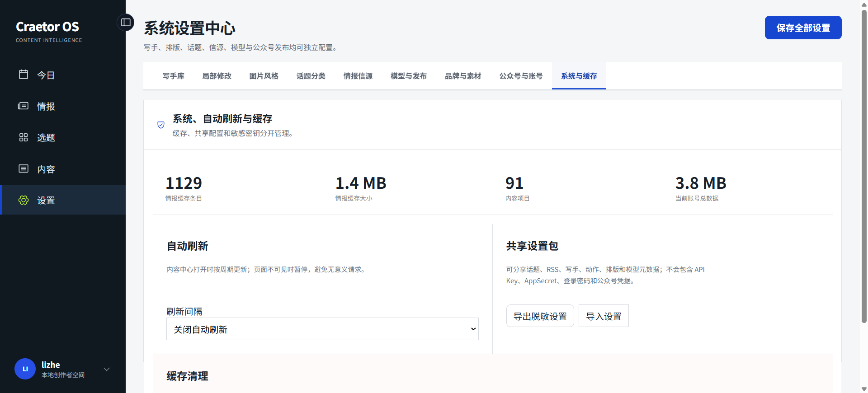Open the 刷新间隔 dropdown
Viewport: 868px width, 393px height.
click(x=322, y=329)
